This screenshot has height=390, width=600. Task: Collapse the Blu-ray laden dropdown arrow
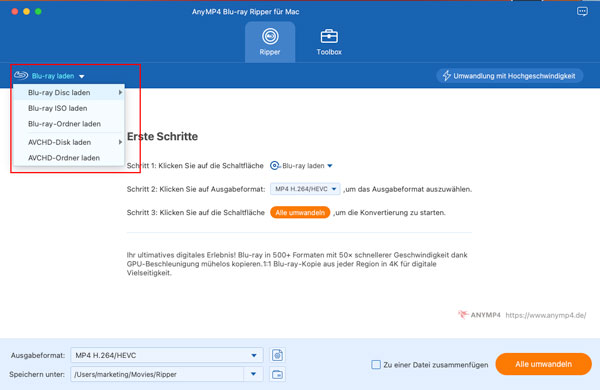pos(82,77)
